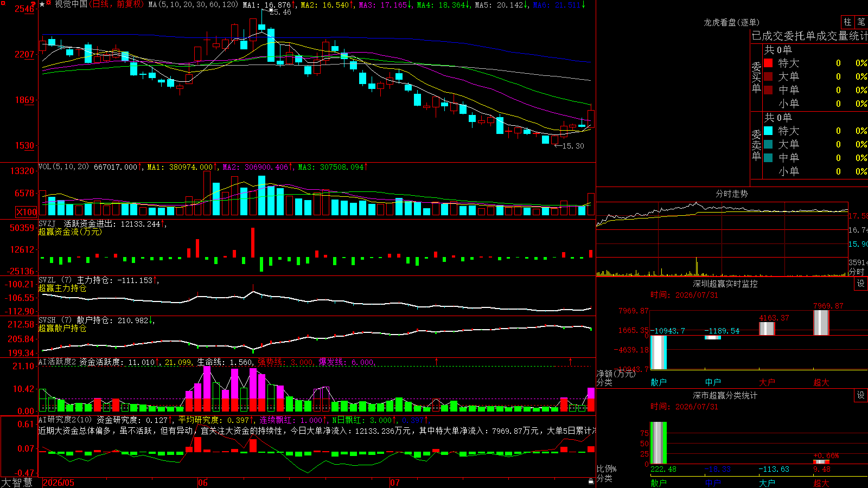Click the cyan 特大 swatch under 委卖单
The image size is (868, 488).
click(768, 131)
